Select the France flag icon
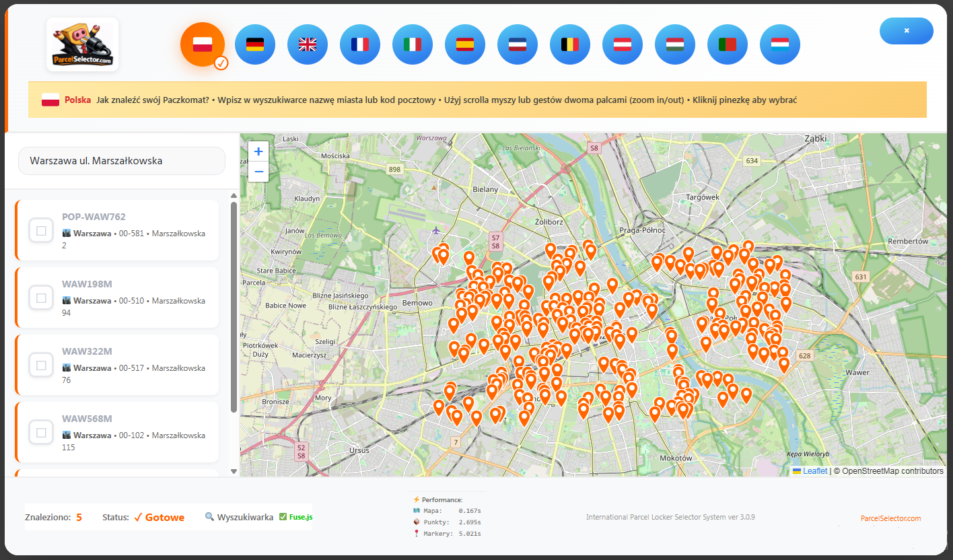 [x=360, y=44]
